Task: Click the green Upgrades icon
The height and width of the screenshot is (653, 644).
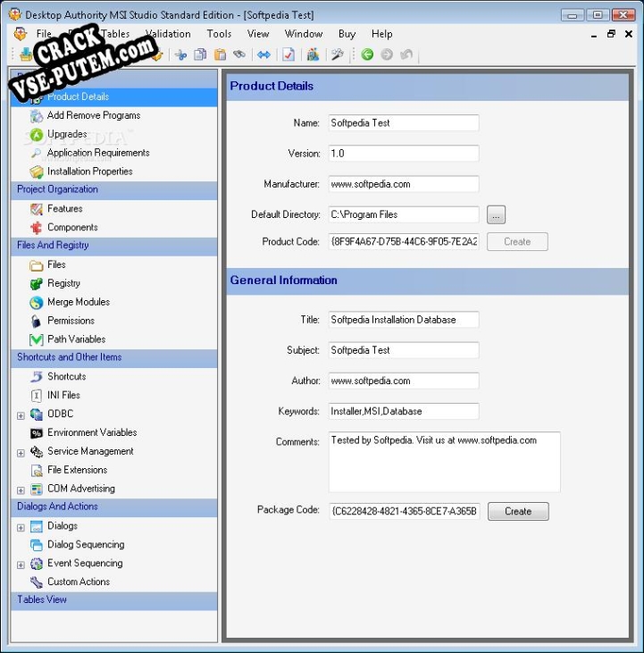Action: (37, 135)
